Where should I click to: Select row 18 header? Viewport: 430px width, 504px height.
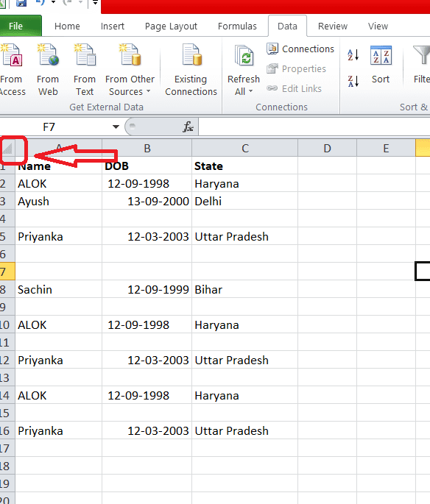pyautogui.click(x=7, y=466)
